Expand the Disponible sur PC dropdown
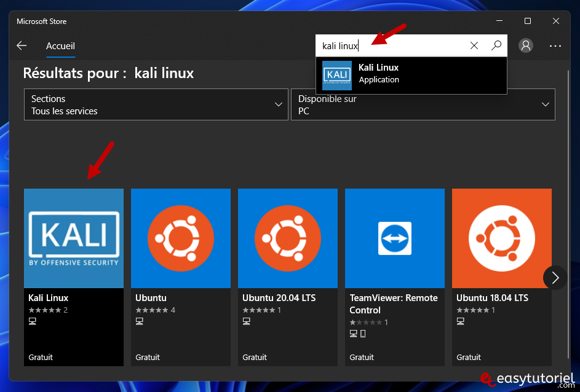The image size is (580, 392). 423,104
